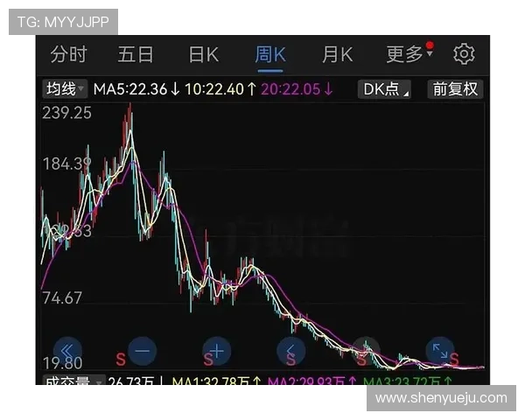Open the www.shenyueju.com link
The image size is (525, 420).
(x=441, y=398)
